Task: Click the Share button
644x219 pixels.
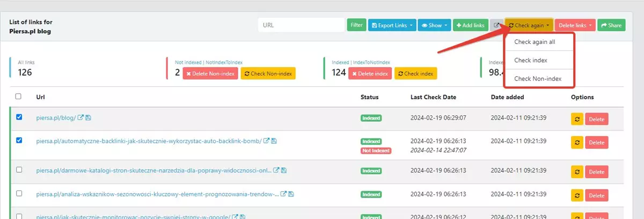Action: pos(611,25)
